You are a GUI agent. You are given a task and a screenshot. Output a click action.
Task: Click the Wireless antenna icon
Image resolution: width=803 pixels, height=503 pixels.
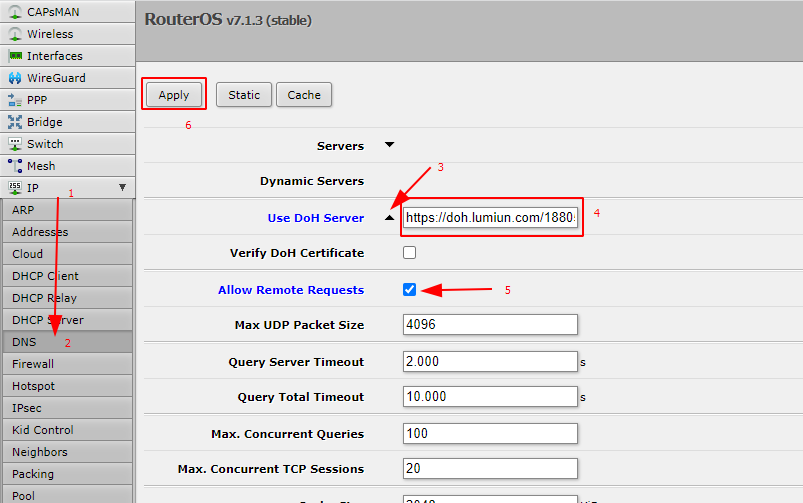(15, 34)
